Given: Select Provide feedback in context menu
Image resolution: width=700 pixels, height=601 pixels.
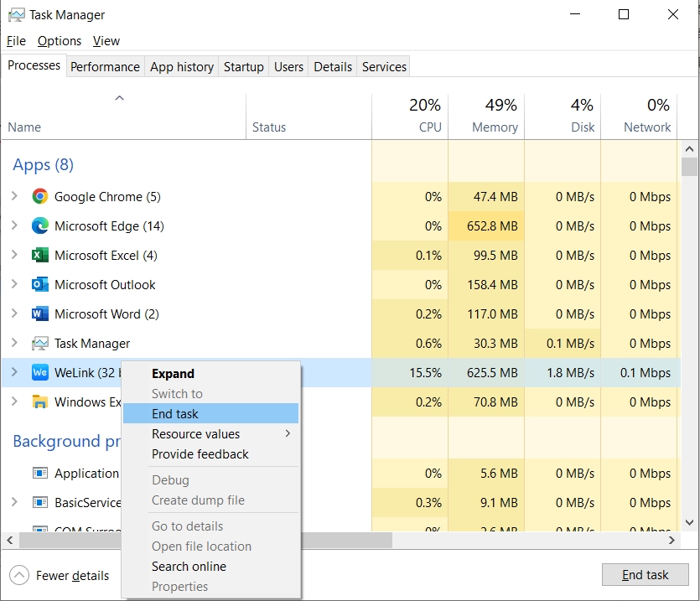Looking at the screenshot, I should (x=210, y=454).
